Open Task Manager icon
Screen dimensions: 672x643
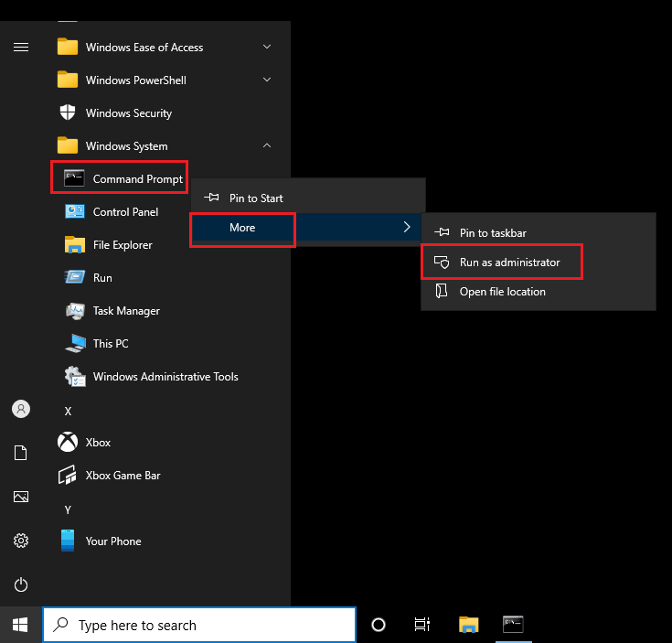[75, 311]
